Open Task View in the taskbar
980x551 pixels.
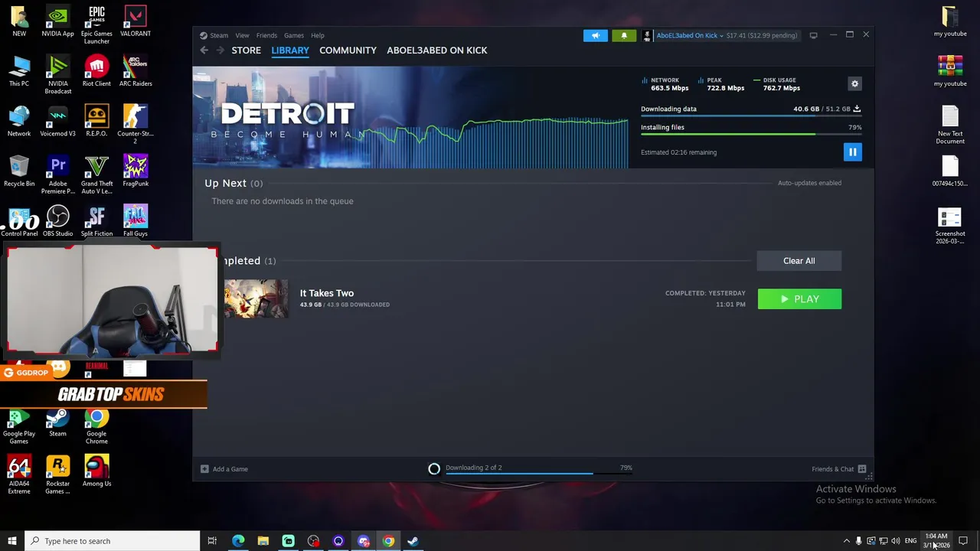212,541
